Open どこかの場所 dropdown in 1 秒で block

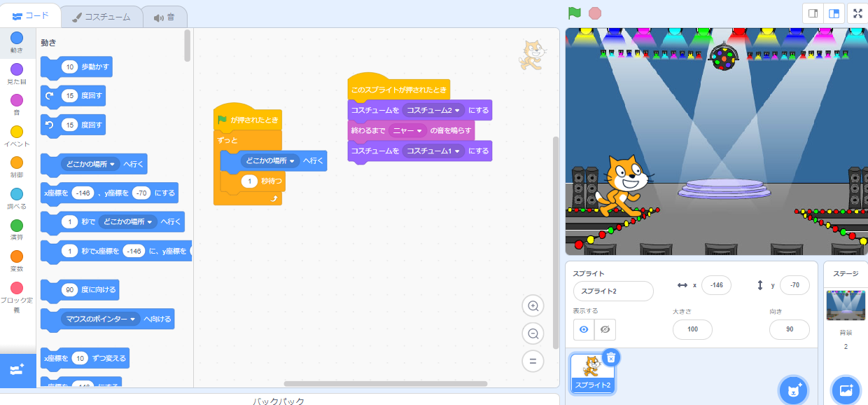point(127,222)
